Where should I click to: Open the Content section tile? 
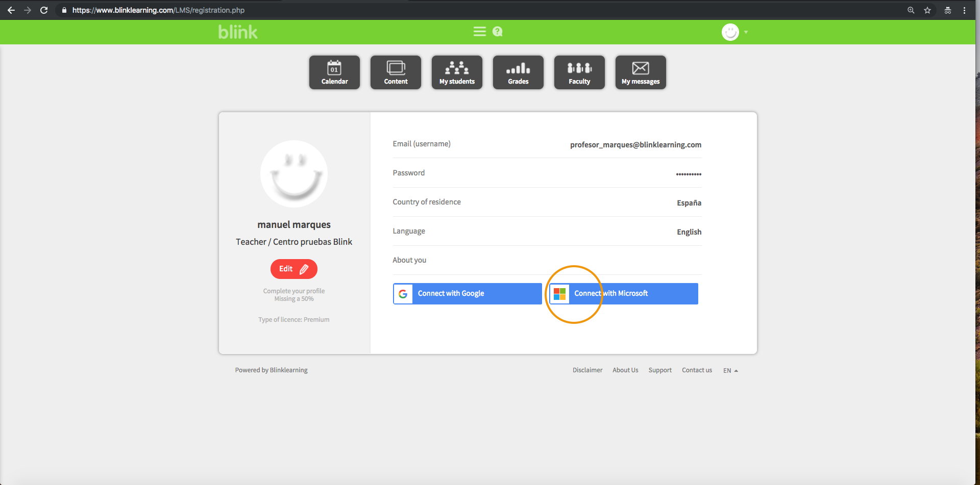pyautogui.click(x=396, y=72)
